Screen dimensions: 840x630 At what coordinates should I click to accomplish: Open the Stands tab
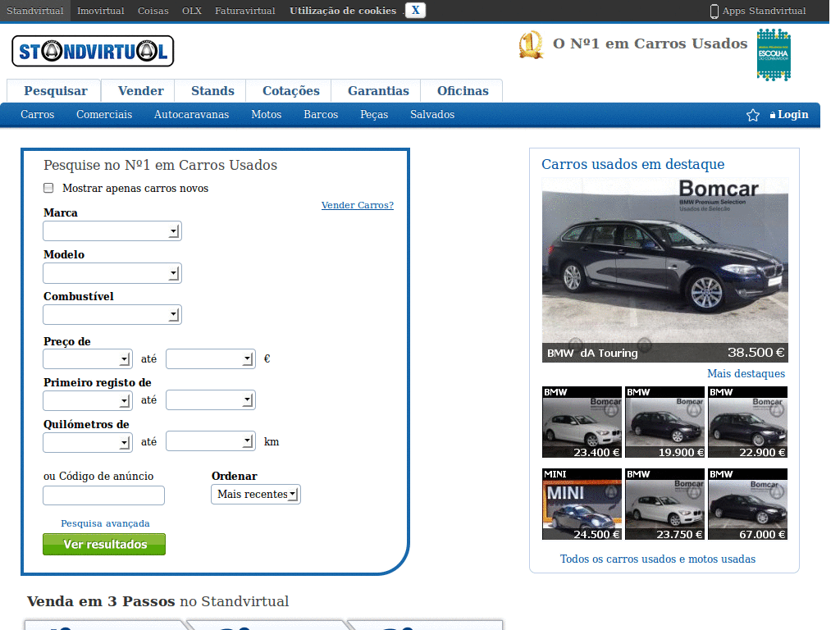212,91
